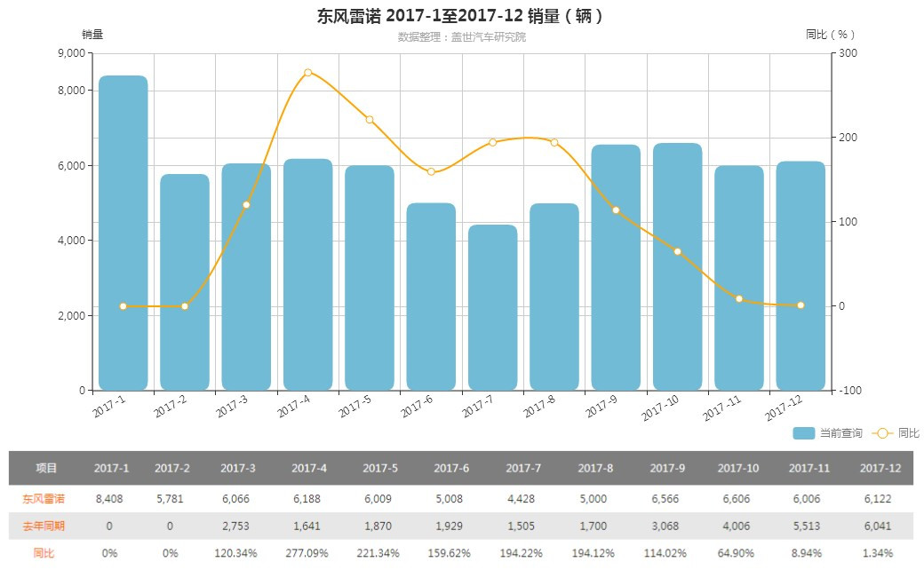Click the 2017-6 line data point
This screenshot has width=924, height=578.
431,172
